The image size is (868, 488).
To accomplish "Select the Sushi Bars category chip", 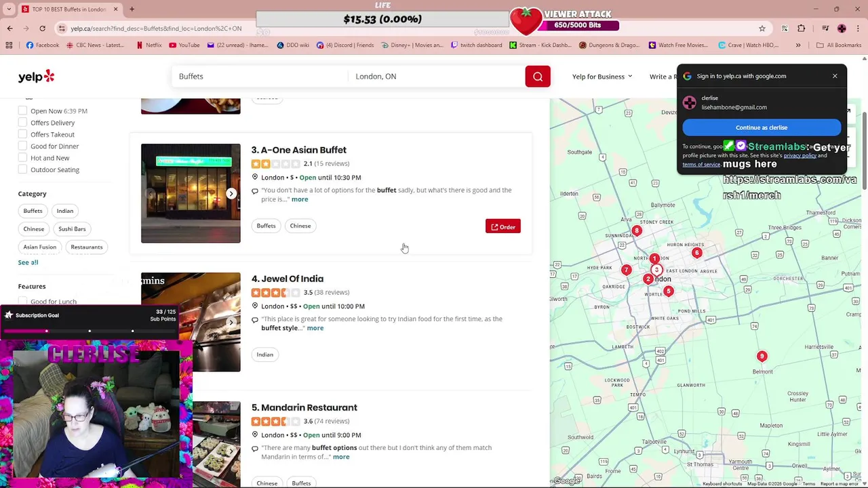I will (72, 229).
